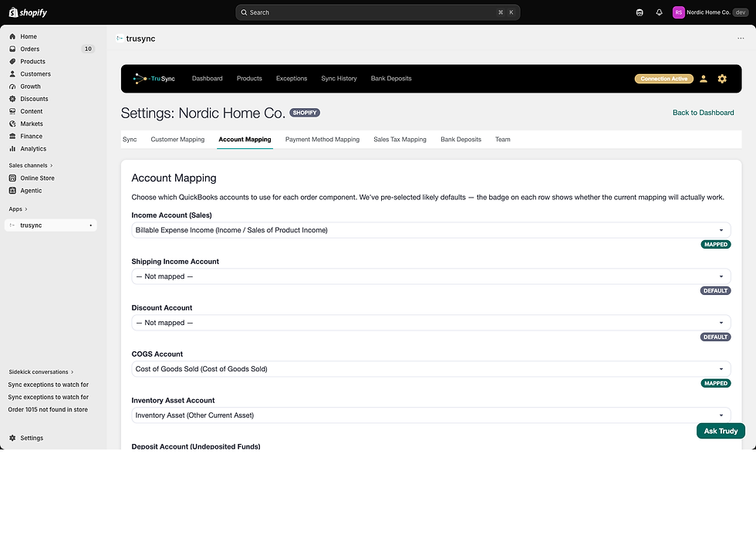
Task: Open Sync History in TruSync header
Action: (339, 79)
